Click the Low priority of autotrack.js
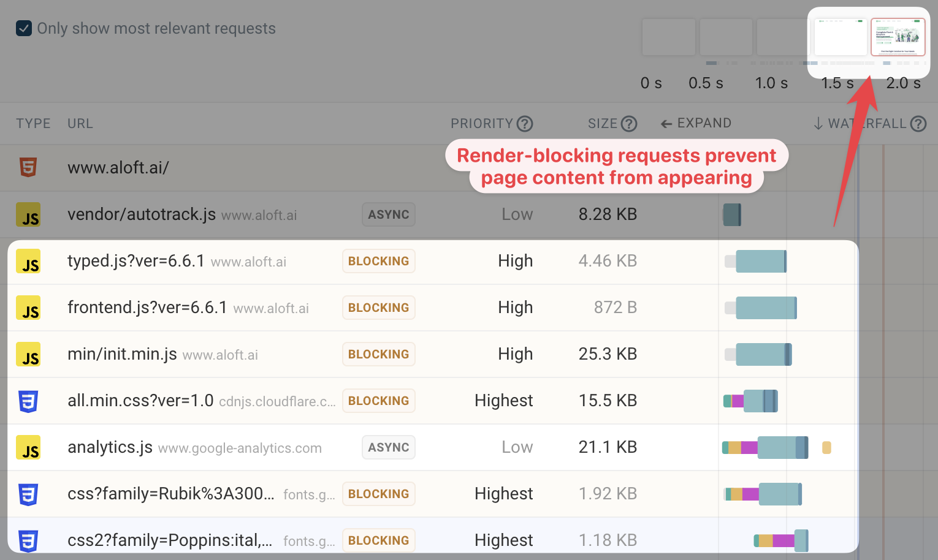Screen dimensions: 938x560 pos(517,214)
